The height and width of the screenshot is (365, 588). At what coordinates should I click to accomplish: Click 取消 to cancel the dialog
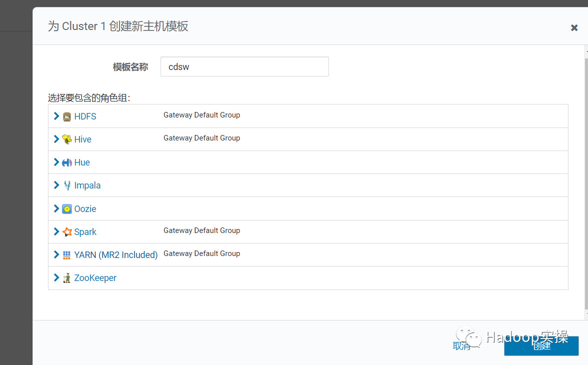coord(461,345)
